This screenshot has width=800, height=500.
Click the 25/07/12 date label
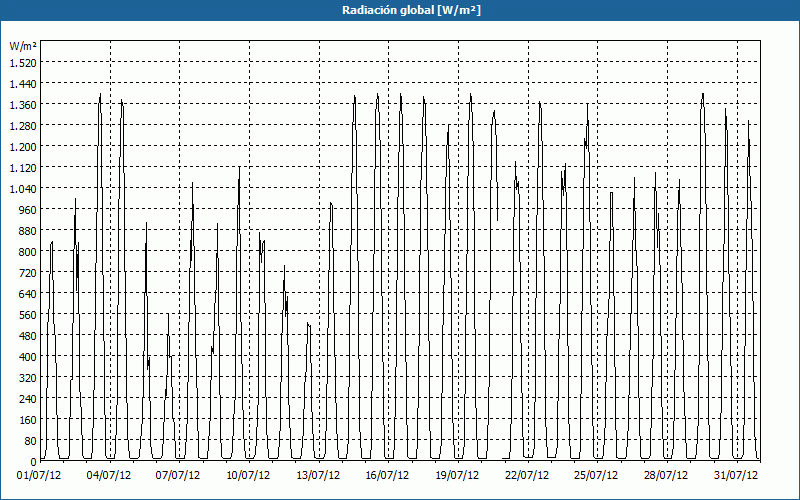point(596,476)
